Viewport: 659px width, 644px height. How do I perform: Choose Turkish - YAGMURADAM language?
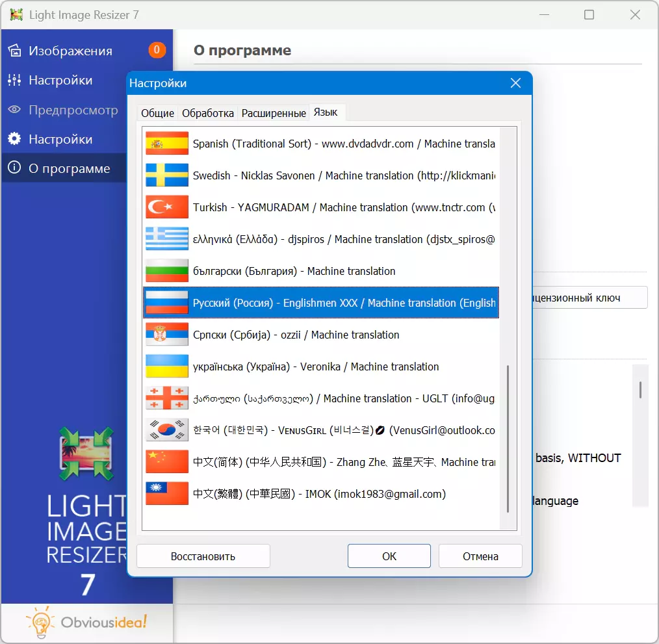[x=321, y=207]
